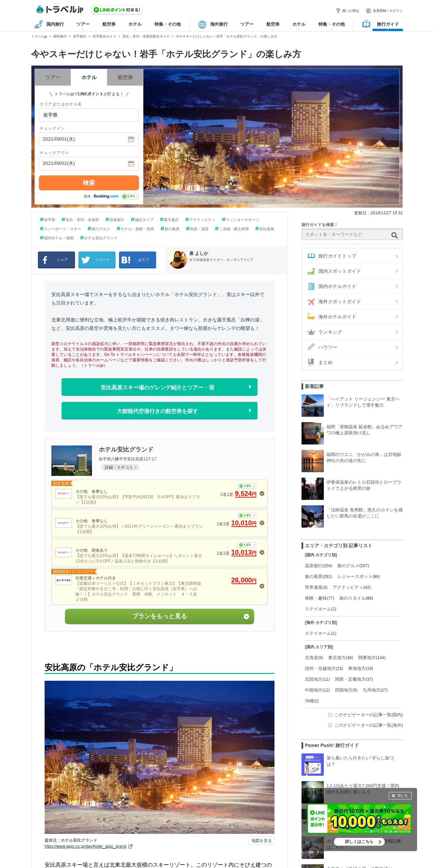Click the 10,010円 price link
This screenshot has width=434, height=868.
(x=244, y=523)
